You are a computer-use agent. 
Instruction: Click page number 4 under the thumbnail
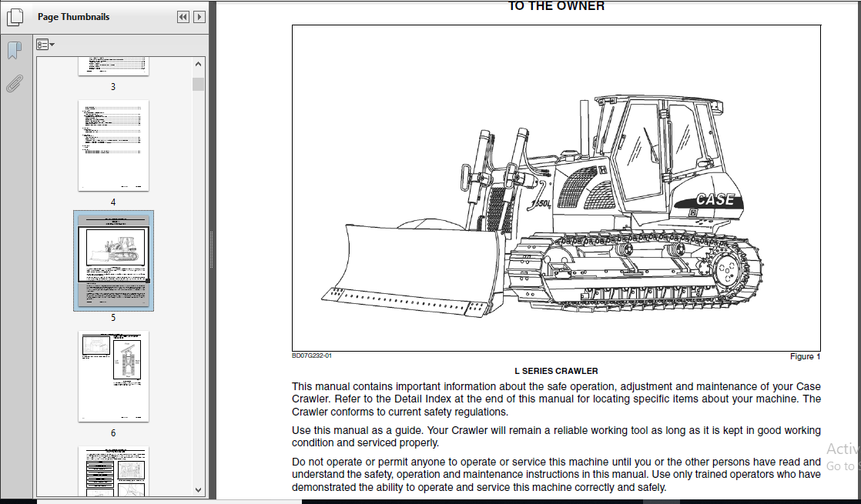[x=113, y=202]
